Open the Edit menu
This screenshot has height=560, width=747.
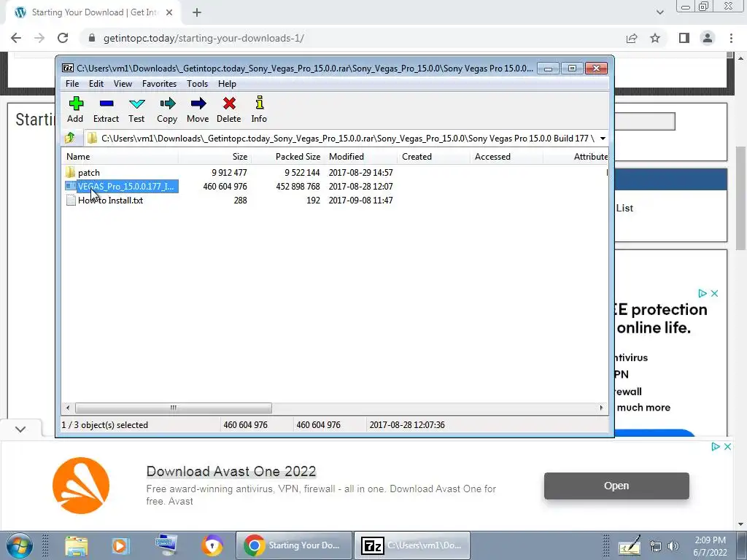96,84
